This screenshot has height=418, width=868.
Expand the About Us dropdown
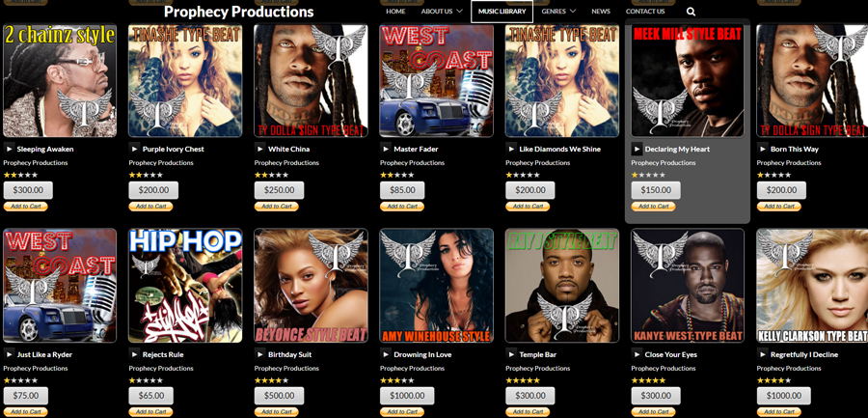click(441, 11)
